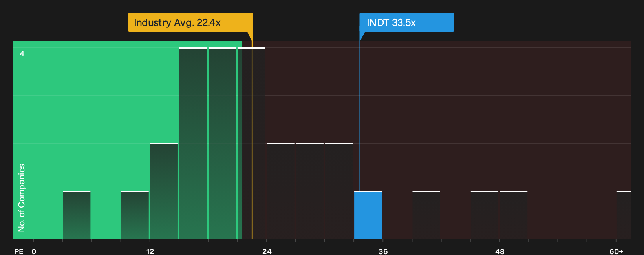Click the 60+ tick label on PE axis

[x=616, y=251]
